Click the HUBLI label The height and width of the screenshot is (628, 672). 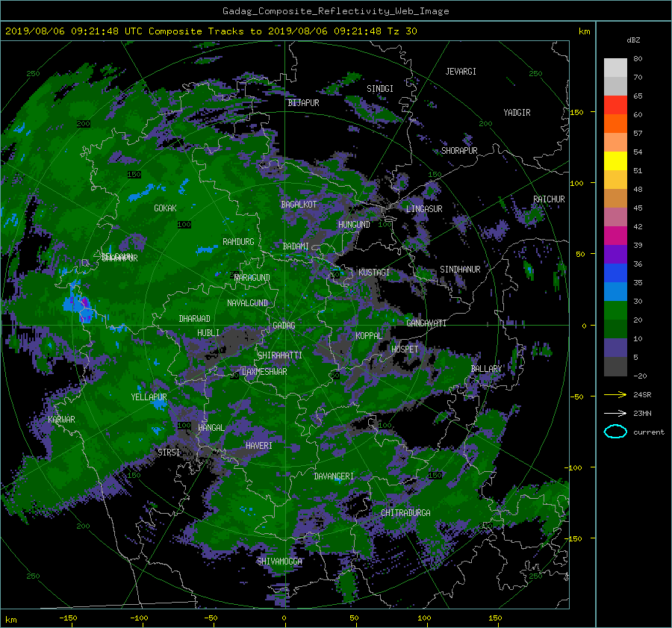click(x=208, y=333)
